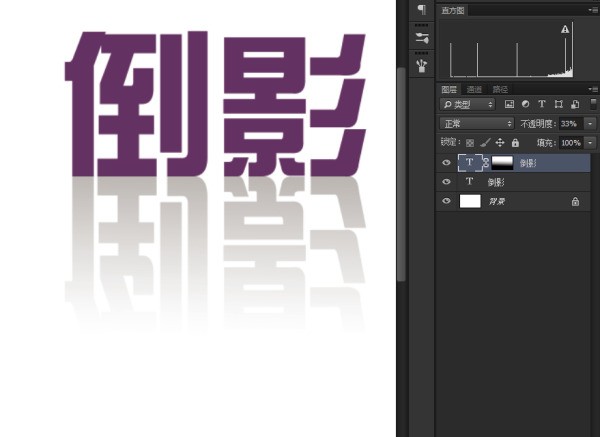This screenshot has height=437, width=600.
Task: Filter layers by smart object type
Action: [x=573, y=104]
